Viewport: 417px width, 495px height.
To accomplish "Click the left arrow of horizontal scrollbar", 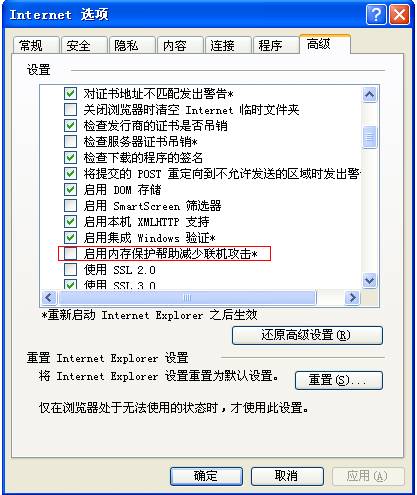I will [49, 297].
